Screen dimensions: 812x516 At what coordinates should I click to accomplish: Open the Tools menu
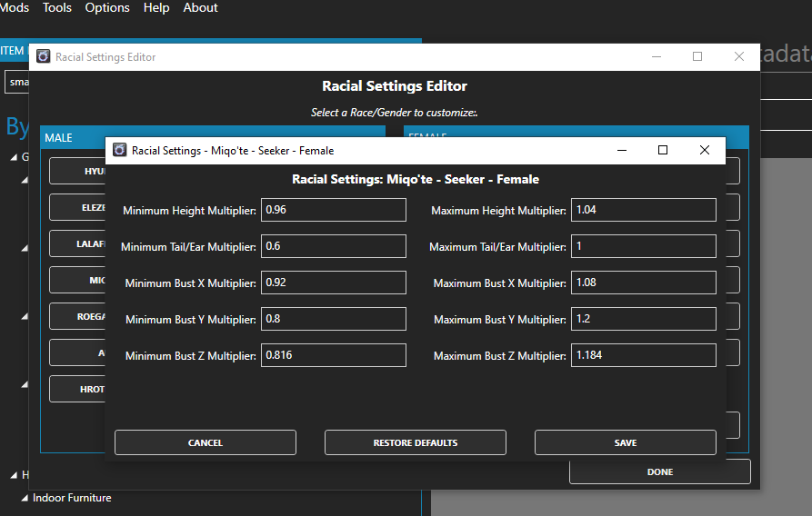(x=57, y=8)
